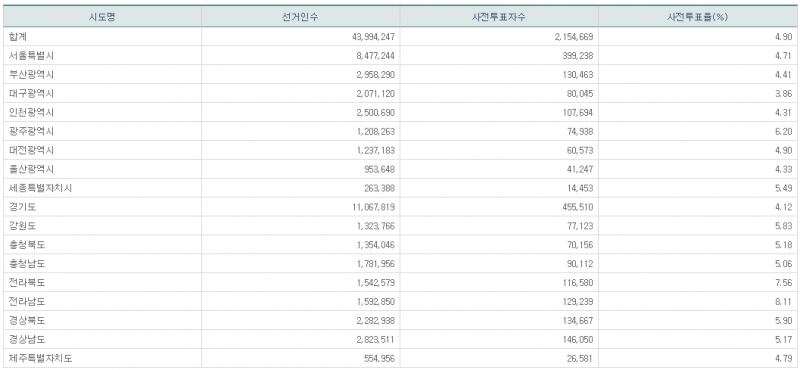This screenshot has height=370, width=800.
Task: Select the 합계 row label
Action: (17, 37)
